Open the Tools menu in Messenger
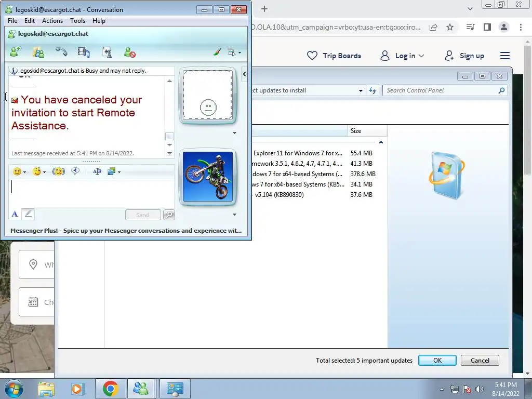This screenshot has width=532, height=399. 78,21
